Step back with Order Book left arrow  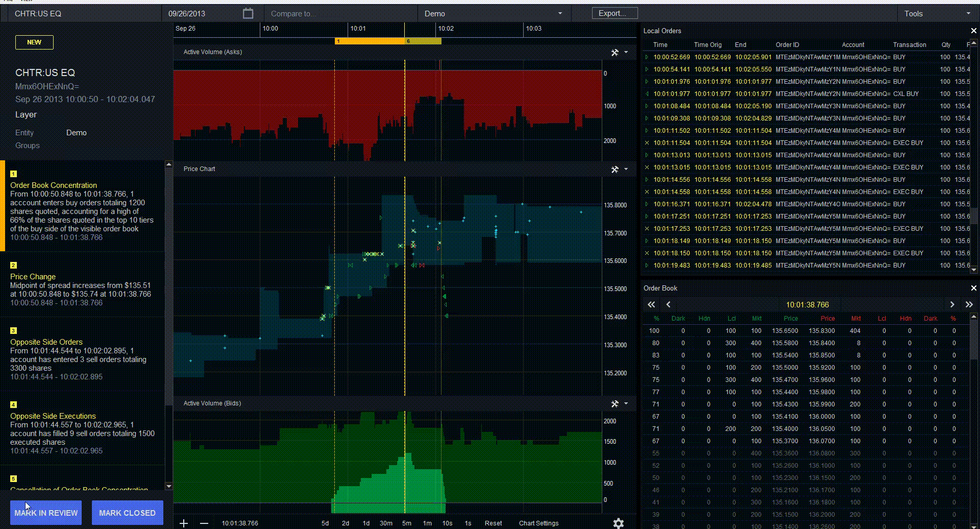pyautogui.click(x=669, y=304)
